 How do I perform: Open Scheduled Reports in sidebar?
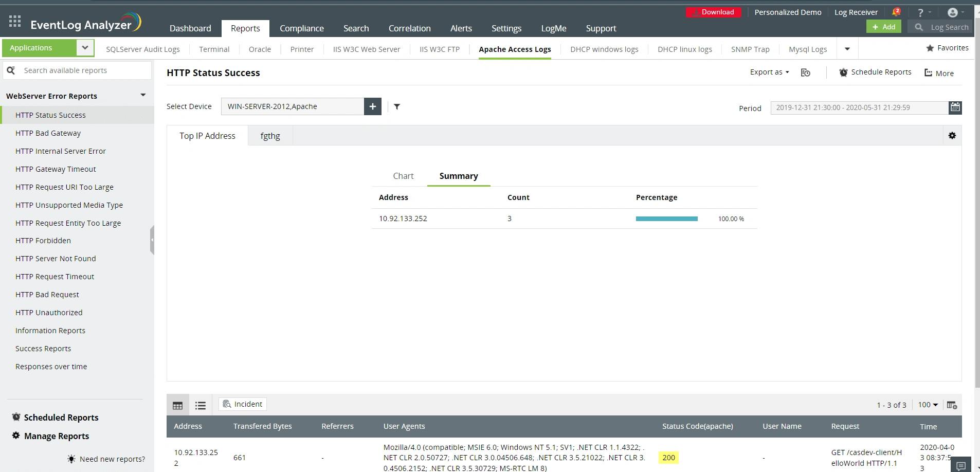56,417
